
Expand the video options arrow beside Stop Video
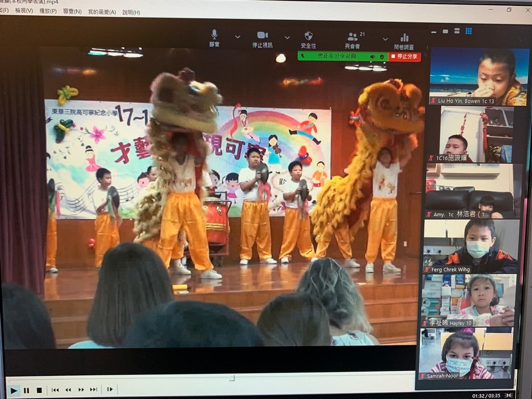(287, 37)
